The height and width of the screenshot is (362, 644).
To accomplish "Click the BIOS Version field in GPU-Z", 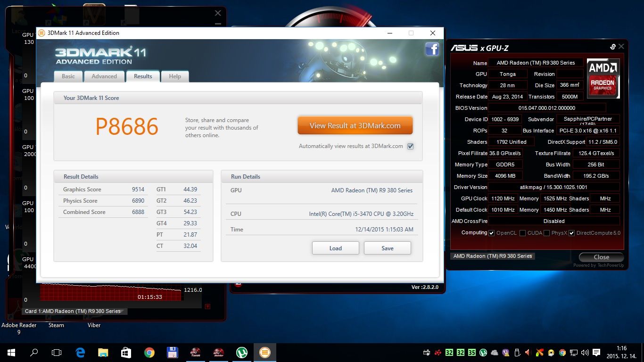I will [x=547, y=108].
